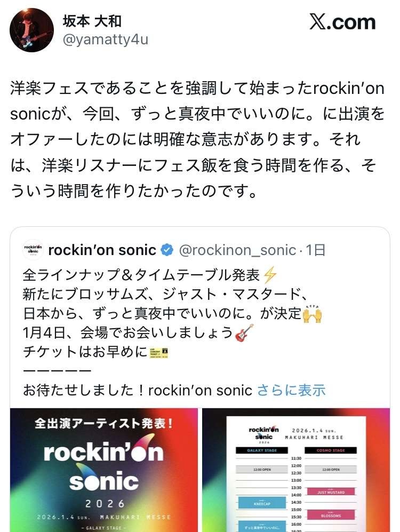Click the rockin'on sonic account name
Viewport: 400px width, 532px height.
click(102, 250)
